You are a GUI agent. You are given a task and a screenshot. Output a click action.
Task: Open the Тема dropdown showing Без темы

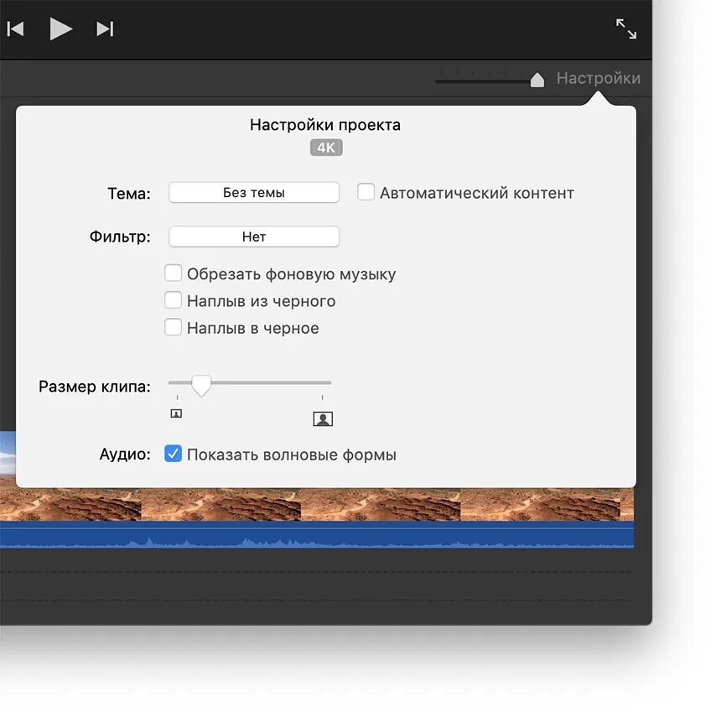click(254, 192)
